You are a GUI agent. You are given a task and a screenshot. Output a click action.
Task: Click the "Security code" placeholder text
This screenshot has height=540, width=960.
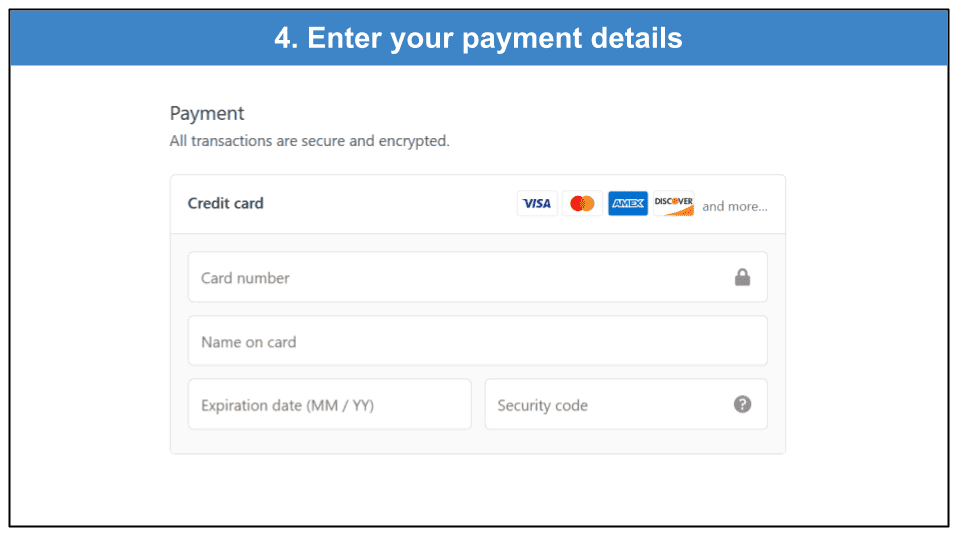542,405
